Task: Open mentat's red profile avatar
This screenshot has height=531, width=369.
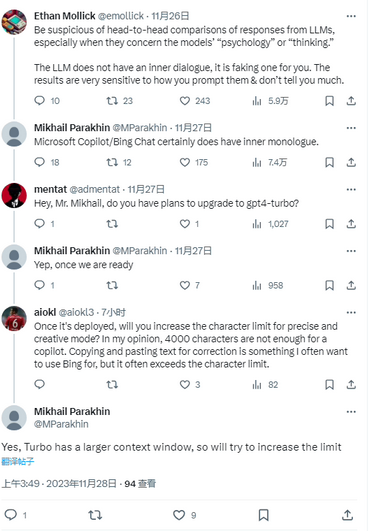Action: [x=14, y=195]
